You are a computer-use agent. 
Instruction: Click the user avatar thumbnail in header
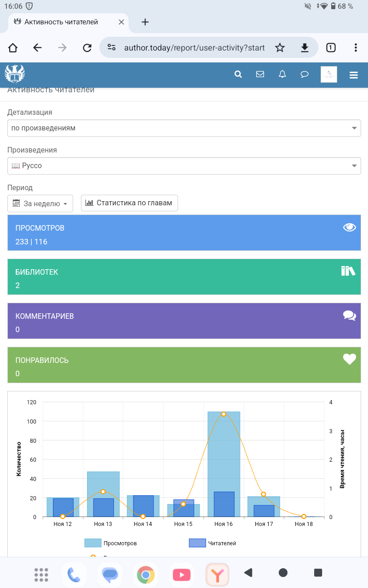[328, 74]
